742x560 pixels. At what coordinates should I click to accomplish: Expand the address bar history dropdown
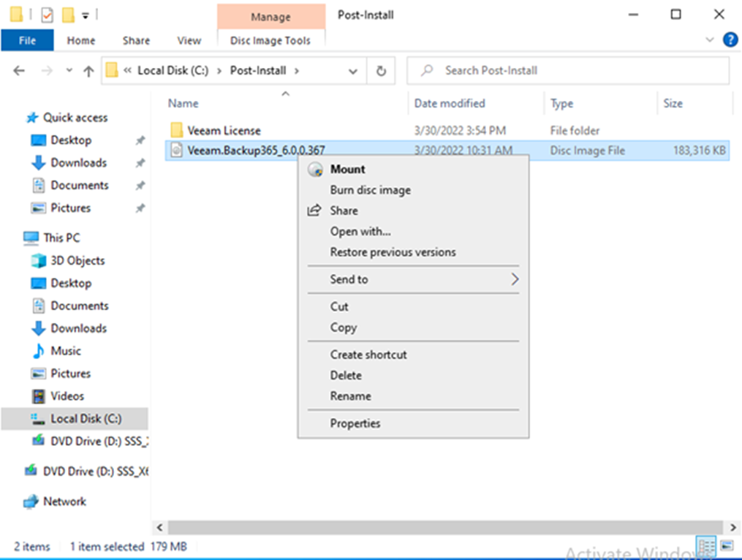coord(353,71)
